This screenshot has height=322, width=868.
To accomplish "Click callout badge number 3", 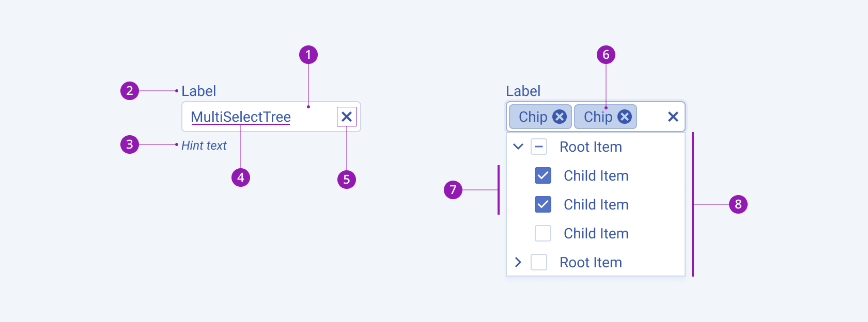I will 130,145.
